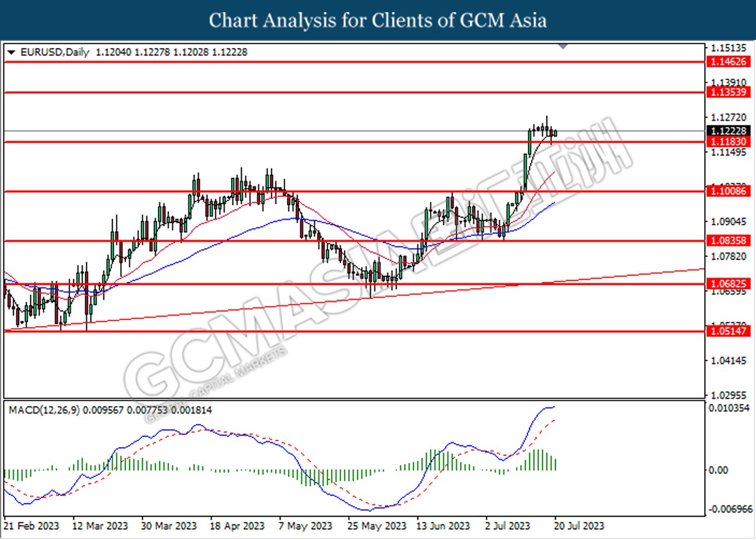The width and height of the screenshot is (756, 540).
Task: Click the 20 Jul 2023 date label
Action: coord(579,526)
